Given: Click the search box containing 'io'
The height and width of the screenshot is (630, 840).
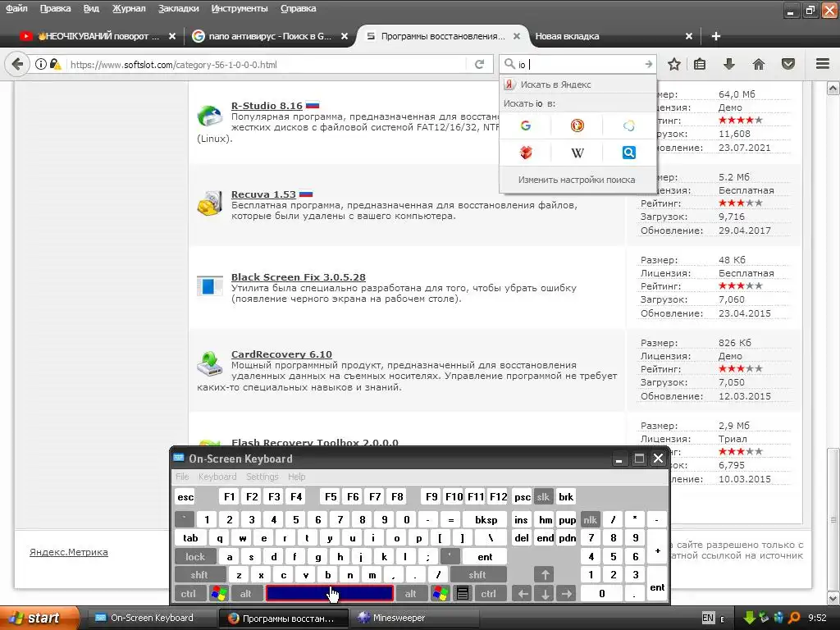Looking at the screenshot, I should tap(578, 64).
